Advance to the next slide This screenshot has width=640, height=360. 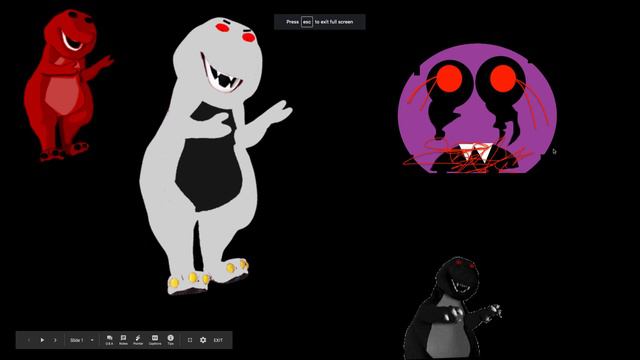click(x=55, y=340)
